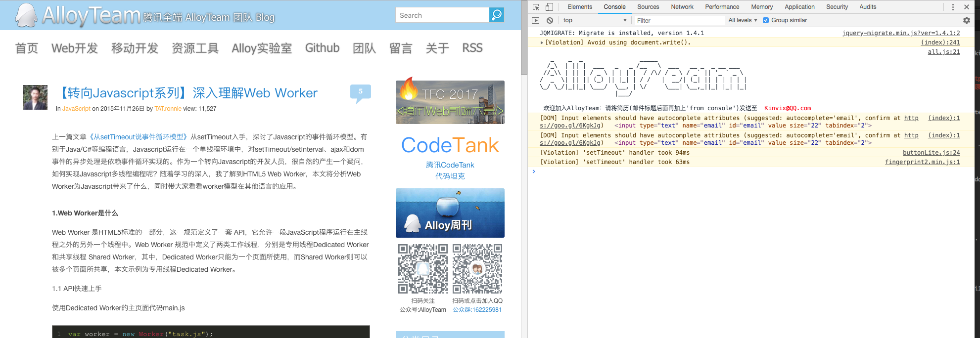Open the comment count bubble showing 5

pyautogui.click(x=360, y=93)
